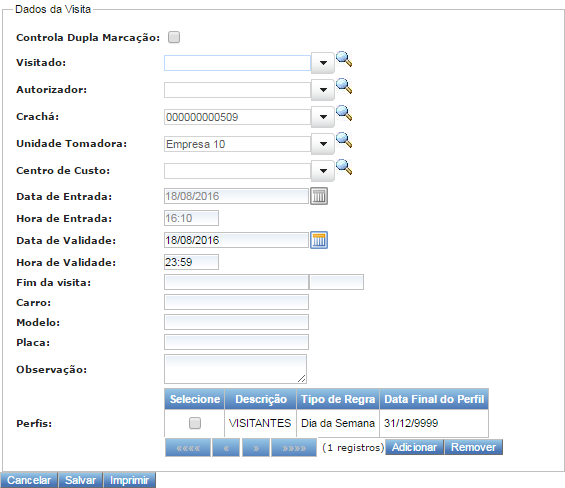565x488 pixels.
Task: Go to previous page of profiles
Action: tap(226, 448)
